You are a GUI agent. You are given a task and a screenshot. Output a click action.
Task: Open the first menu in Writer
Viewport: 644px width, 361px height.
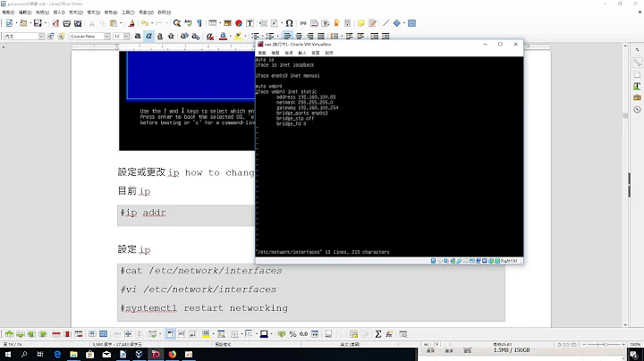coord(8,13)
